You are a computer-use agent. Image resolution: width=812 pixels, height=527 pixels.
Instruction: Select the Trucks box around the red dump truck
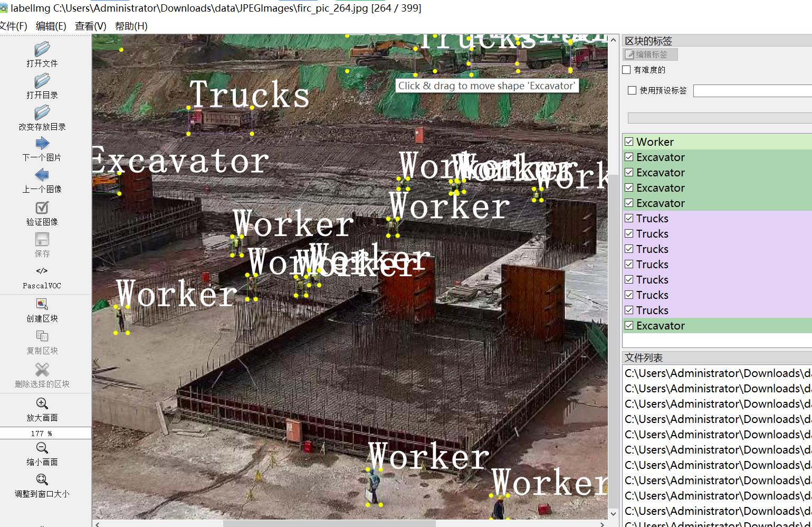point(220,120)
